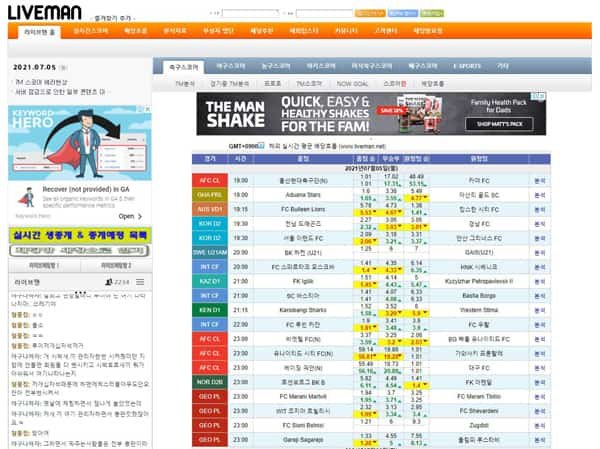The height and width of the screenshot is (449, 600).
Task: Click the FC Sioni Bolnisi team name
Action: (x=303, y=425)
